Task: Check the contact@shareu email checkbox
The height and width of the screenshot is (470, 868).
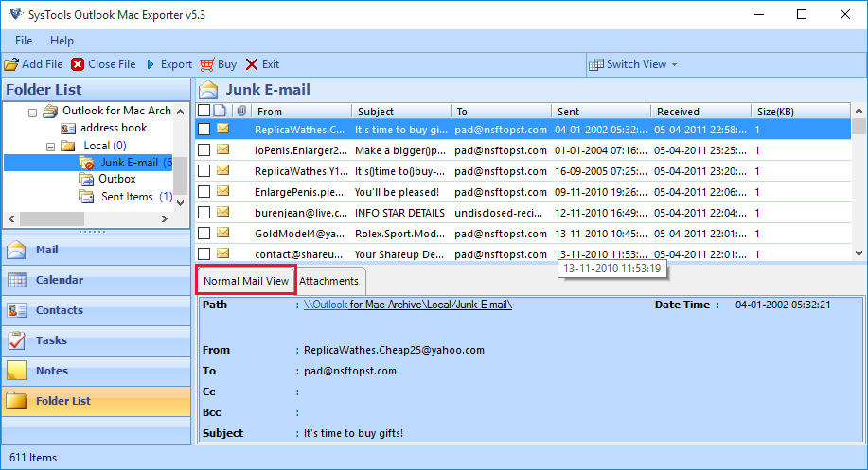Action: 204,253
